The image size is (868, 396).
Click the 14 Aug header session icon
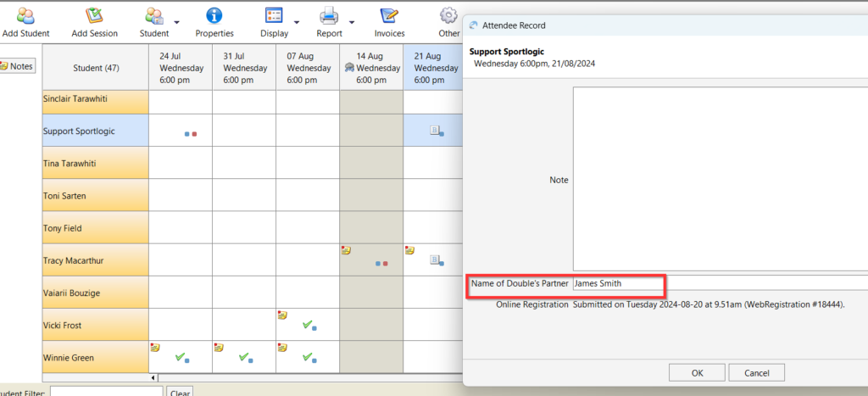pyautogui.click(x=349, y=68)
